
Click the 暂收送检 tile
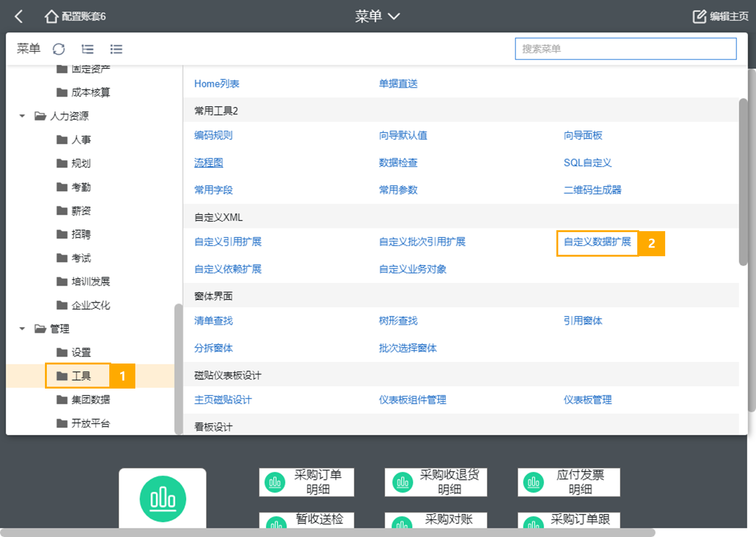pyautogui.click(x=307, y=520)
